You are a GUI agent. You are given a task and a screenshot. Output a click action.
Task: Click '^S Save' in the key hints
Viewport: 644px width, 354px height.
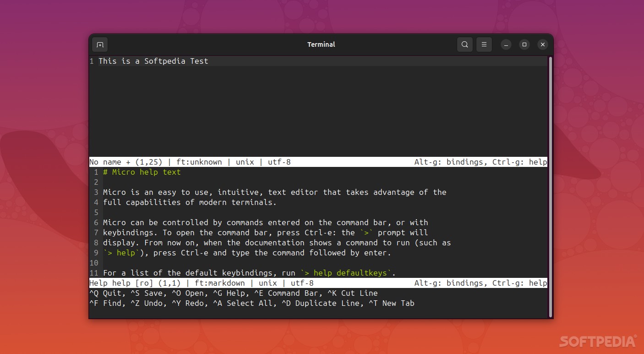tap(147, 293)
